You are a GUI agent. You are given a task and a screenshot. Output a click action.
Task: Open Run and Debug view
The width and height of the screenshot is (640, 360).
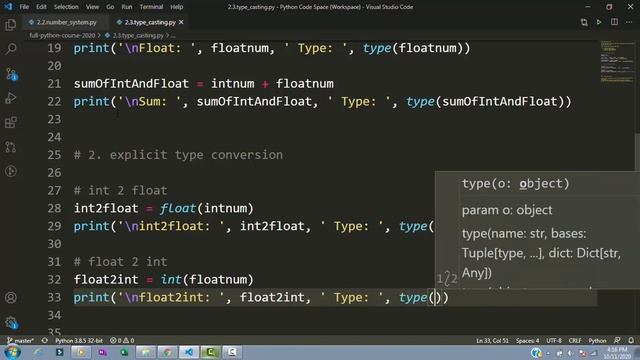tap(11, 98)
